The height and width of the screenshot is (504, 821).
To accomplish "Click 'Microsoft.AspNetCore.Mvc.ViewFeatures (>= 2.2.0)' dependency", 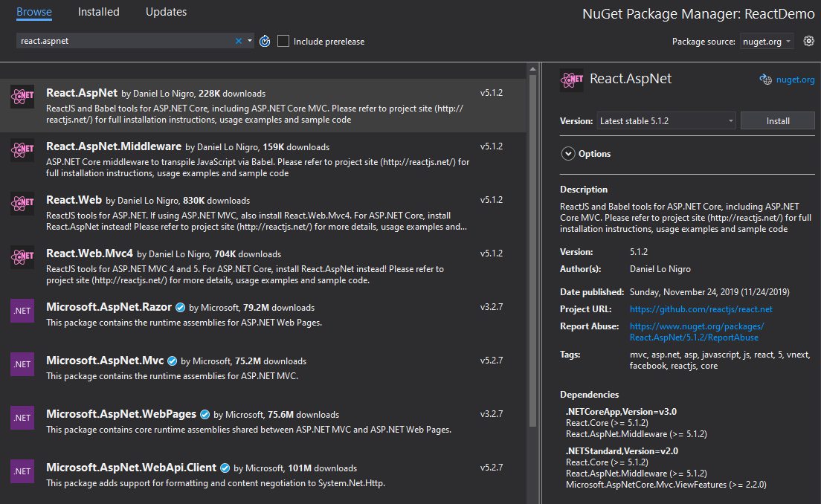I will pyautogui.click(x=666, y=485).
